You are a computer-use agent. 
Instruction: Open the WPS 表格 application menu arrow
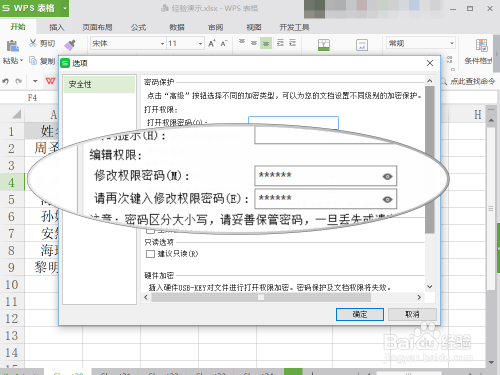pyautogui.click(x=65, y=8)
